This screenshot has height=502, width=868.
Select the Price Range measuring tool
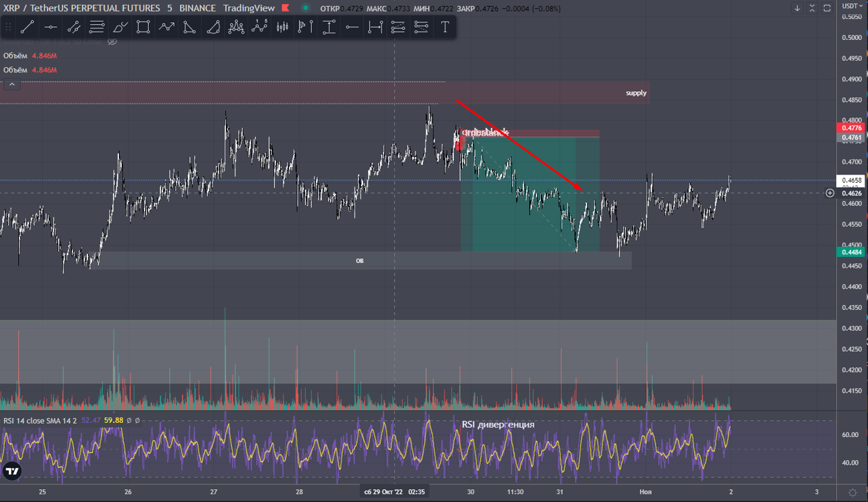pyautogui.click(x=329, y=27)
